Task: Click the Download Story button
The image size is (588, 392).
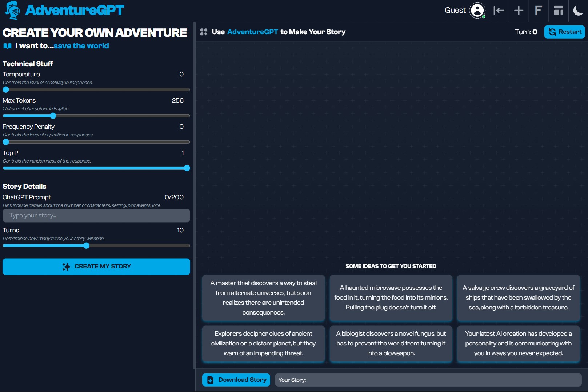Action: point(236,380)
